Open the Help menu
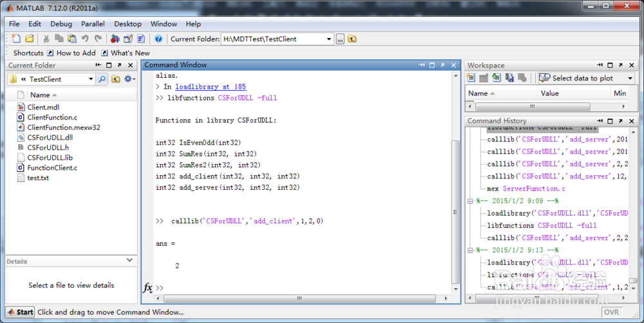 (x=193, y=24)
